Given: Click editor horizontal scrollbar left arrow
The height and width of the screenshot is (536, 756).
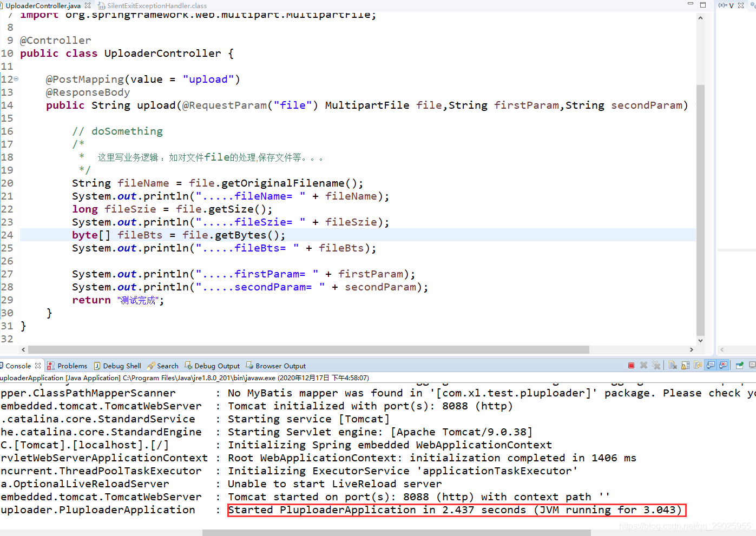Looking at the screenshot, I should pyautogui.click(x=23, y=349).
